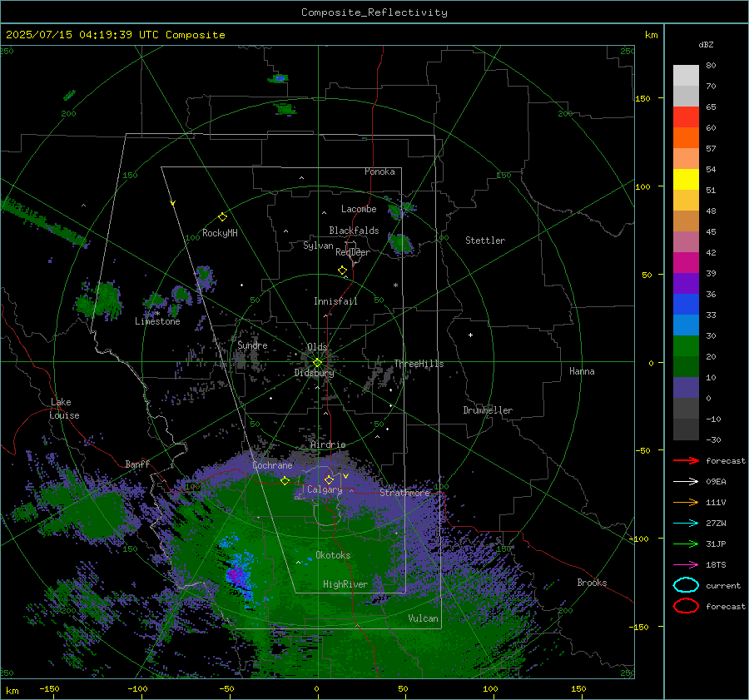Click the ThreeHills town label
The image size is (749, 700).
click(419, 364)
